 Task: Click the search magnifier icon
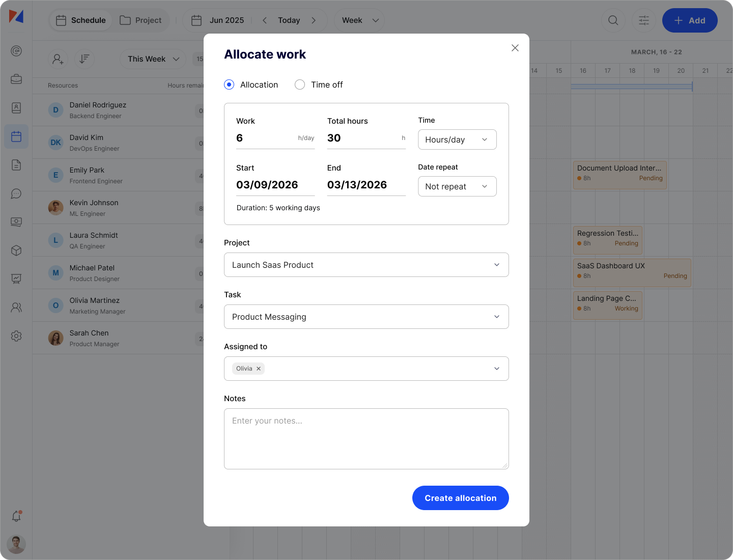coord(613,20)
